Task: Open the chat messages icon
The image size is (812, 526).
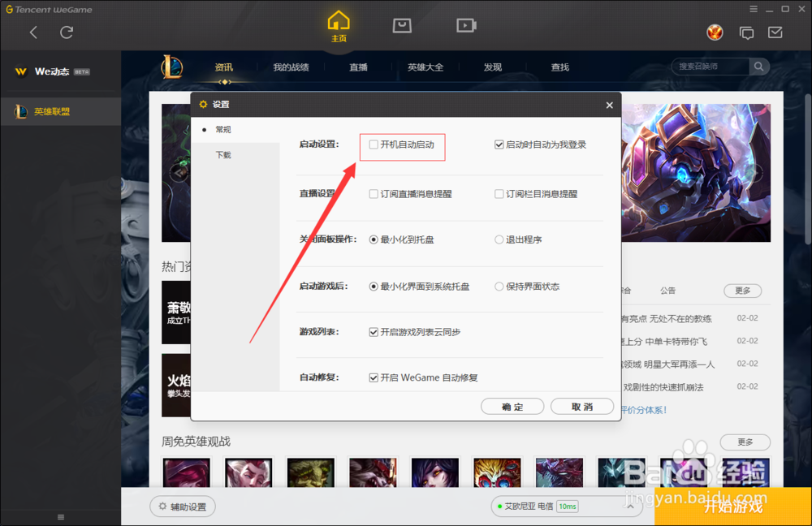Action: pos(746,32)
